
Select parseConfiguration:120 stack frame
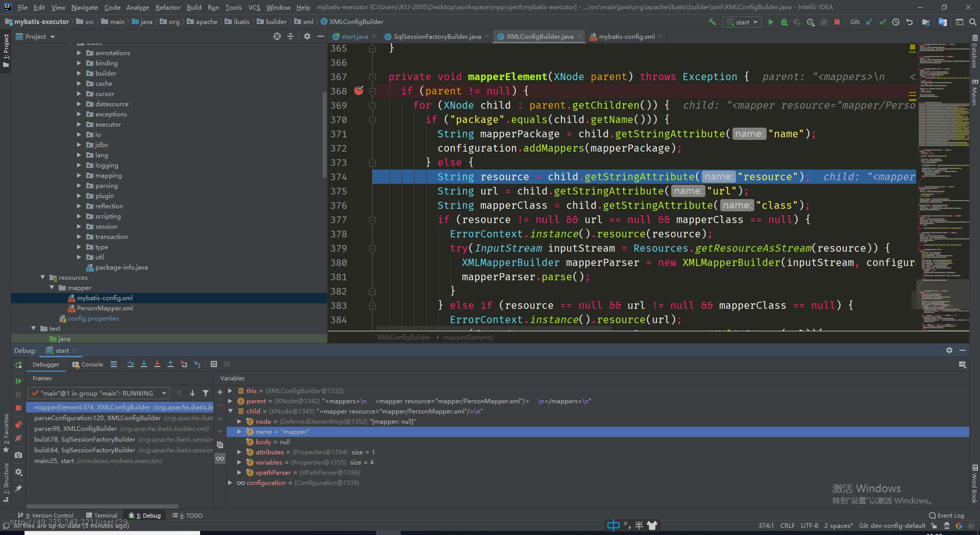(x=120, y=418)
